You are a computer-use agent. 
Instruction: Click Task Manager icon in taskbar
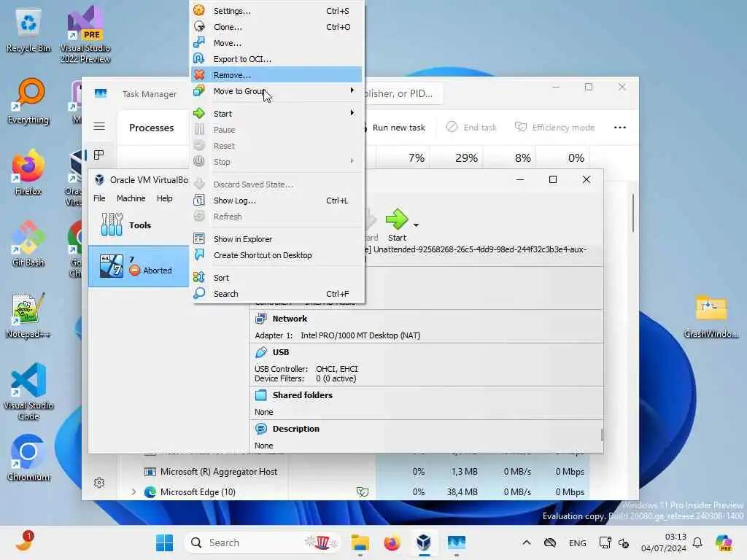pos(456,542)
